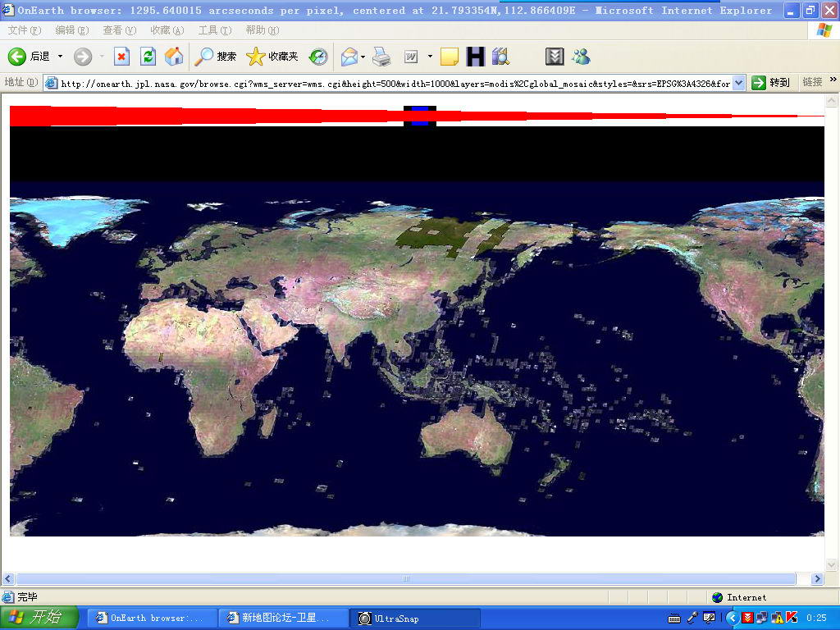This screenshot has height=630, width=840.
Task: Click the Back (后退) navigation button
Action: pyautogui.click(x=29, y=57)
